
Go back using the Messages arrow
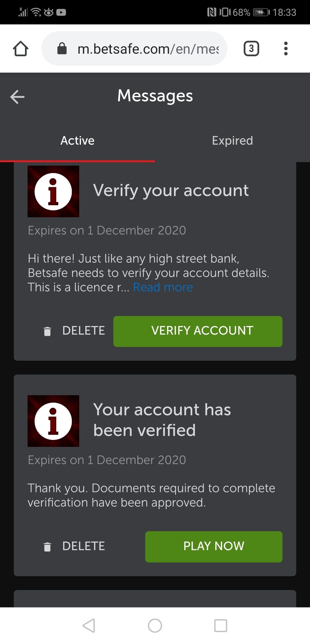17,97
